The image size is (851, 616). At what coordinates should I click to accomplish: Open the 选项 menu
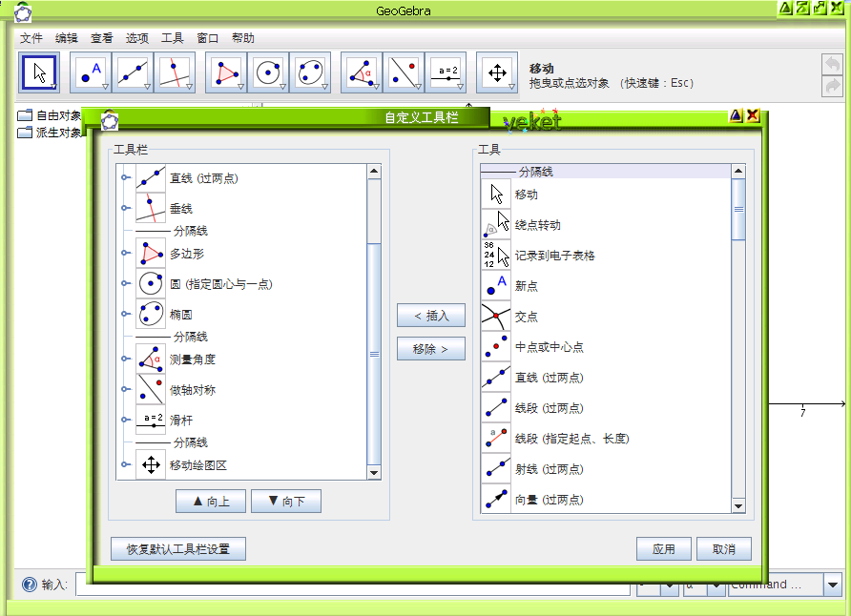click(x=136, y=38)
